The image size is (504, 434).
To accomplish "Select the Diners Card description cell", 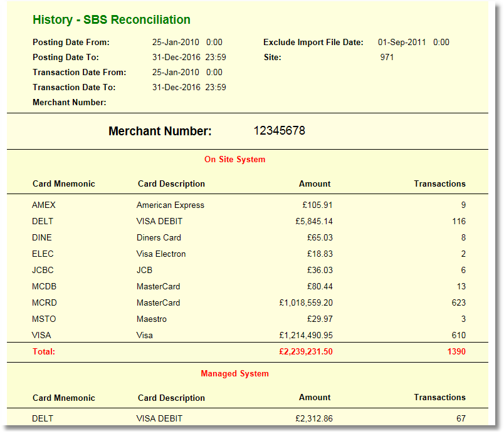I will (159, 237).
